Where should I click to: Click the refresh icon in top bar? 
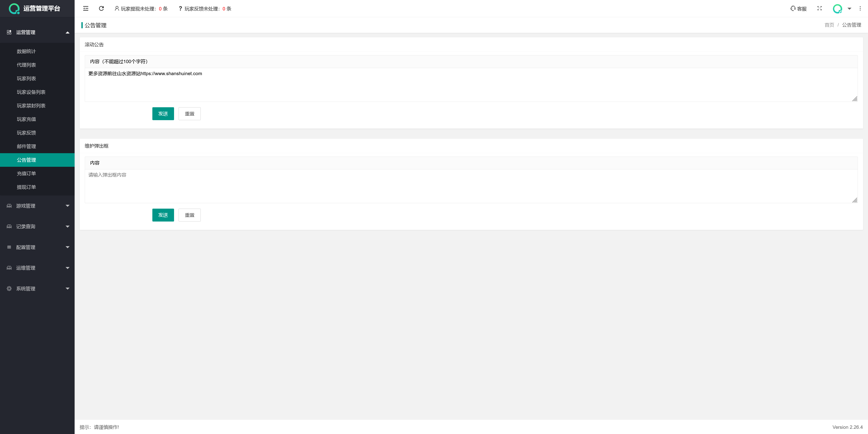pos(101,8)
